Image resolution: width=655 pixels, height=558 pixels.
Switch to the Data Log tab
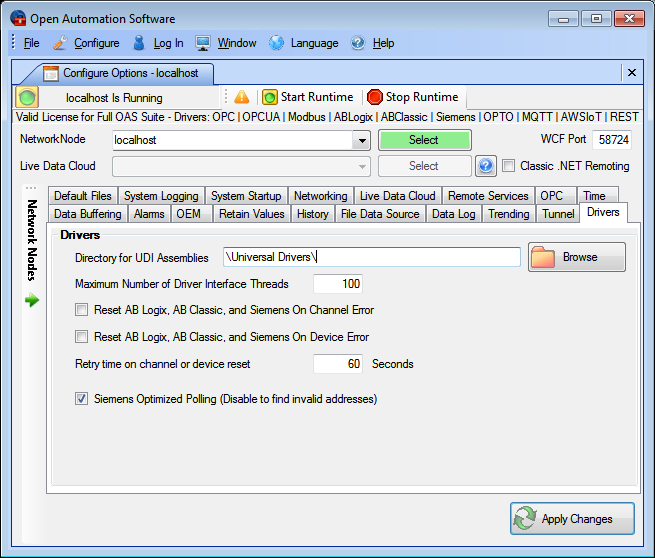coord(454,213)
